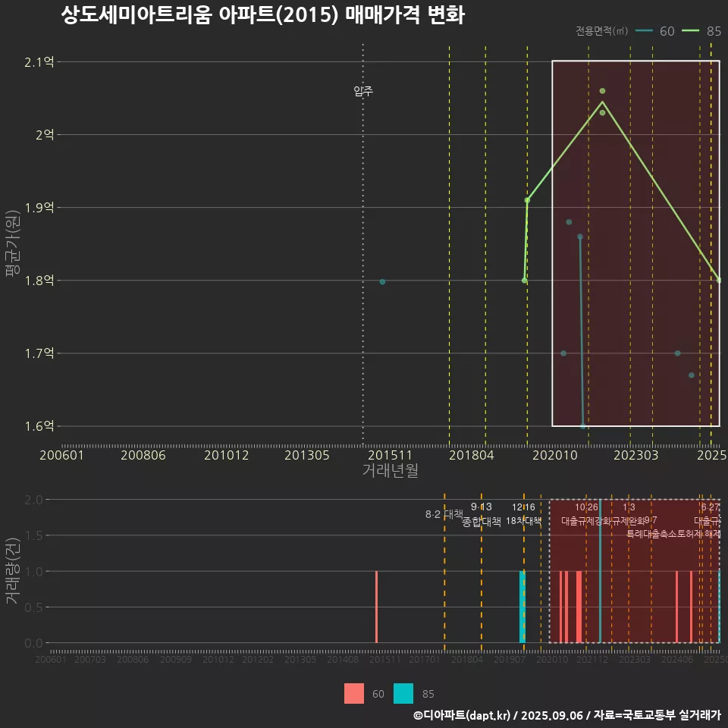The height and width of the screenshot is (728, 728).
Task: Select the '1.7억' y-axis label
Action: [39, 353]
